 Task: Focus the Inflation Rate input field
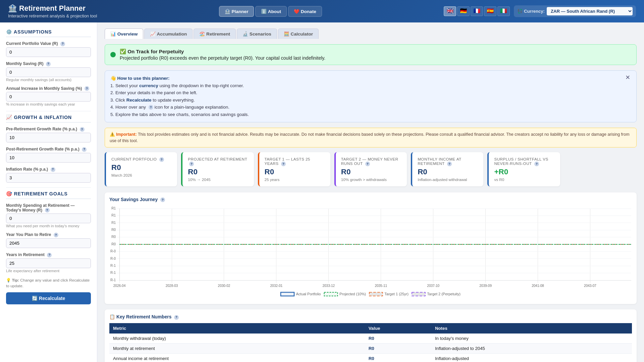(x=48, y=178)
